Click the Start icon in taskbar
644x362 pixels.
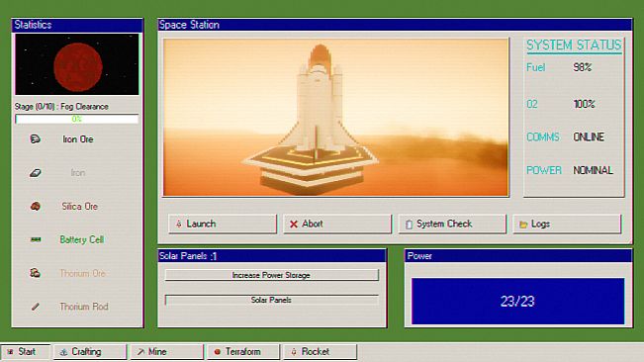tap(10, 352)
